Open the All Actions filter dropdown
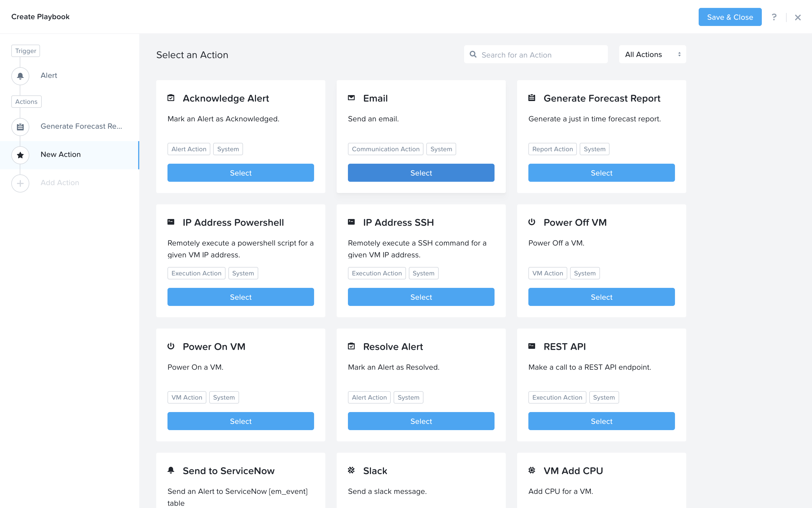 [x=652, y=54]
